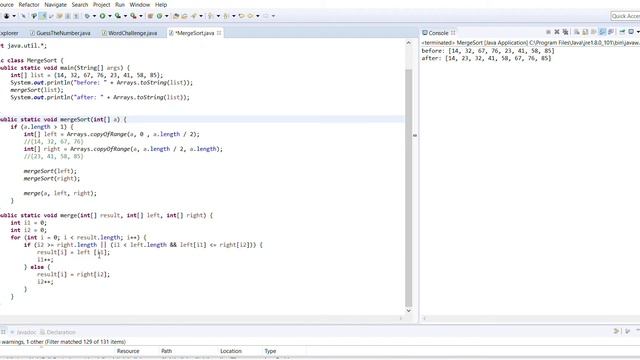Click the terminated MergeSort launch label
The height and width of the screenshot is (360, 640).
[x=530, y=43]
